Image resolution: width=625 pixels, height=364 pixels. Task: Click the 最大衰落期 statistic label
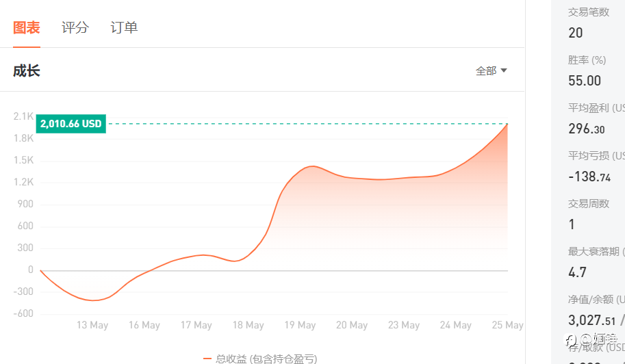click(x=595, y=251)
